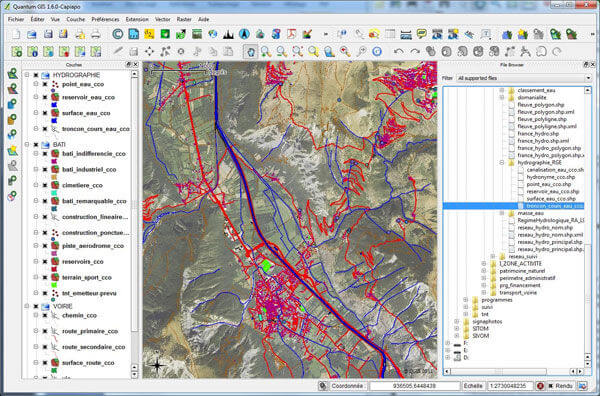600x396 pixels.
Task: Click the Open Attribute Table icon
Action: (390, 34)
